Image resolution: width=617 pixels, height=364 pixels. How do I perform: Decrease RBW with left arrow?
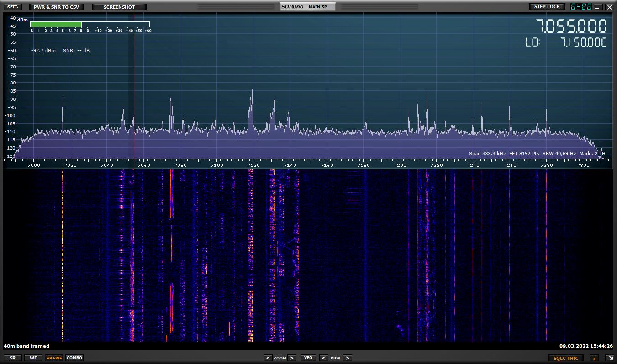pyautogui.click(x=323, y=358)
